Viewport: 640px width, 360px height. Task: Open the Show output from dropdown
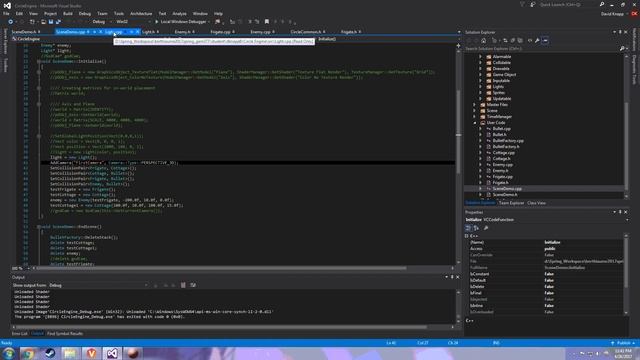tap(98, 285)
